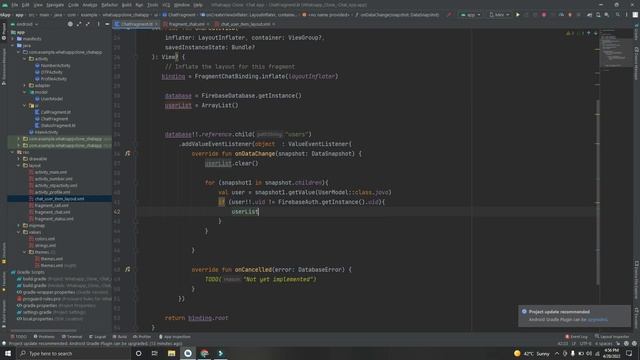Click the Run app play button

tap(518, 15)
